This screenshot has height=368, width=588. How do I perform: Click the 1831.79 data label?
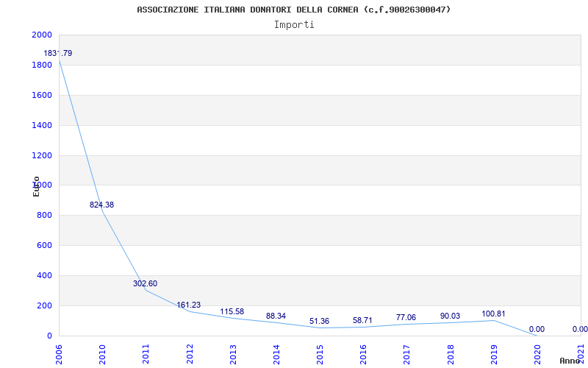pos(58,53)
